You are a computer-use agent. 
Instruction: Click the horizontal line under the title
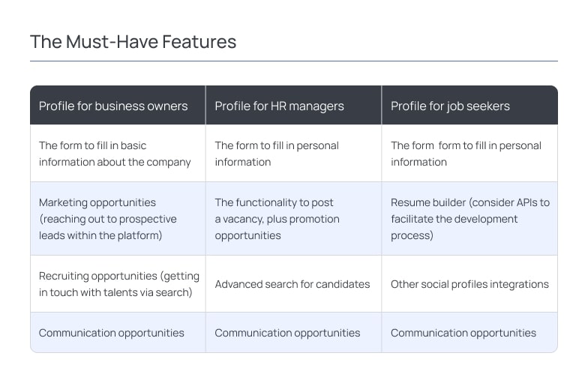294,61
